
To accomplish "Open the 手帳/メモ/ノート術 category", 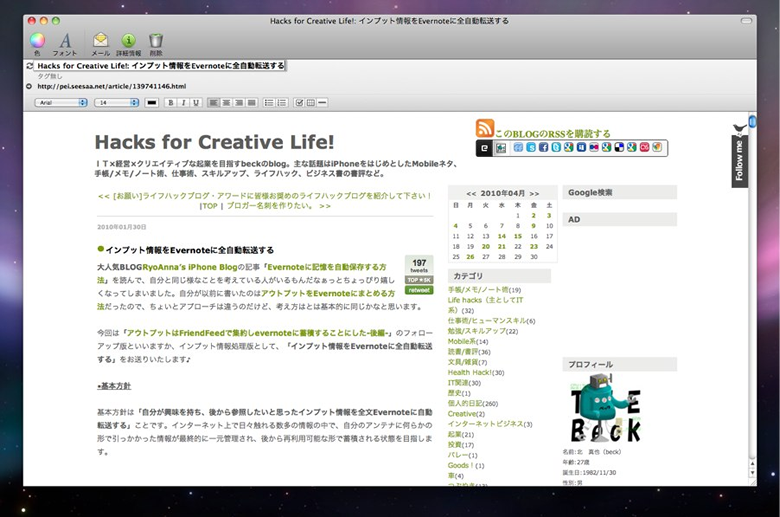I will click(x=478, y=290).
